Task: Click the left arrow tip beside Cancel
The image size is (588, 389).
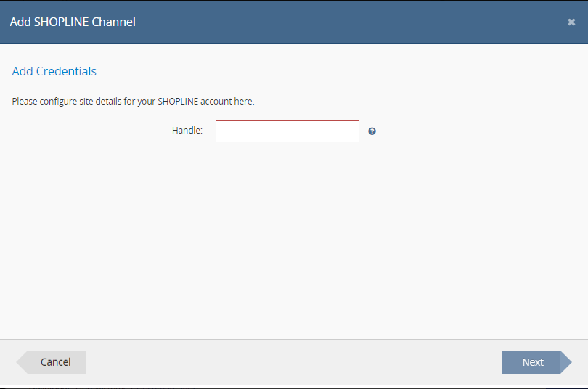Action: click(22, 362)
